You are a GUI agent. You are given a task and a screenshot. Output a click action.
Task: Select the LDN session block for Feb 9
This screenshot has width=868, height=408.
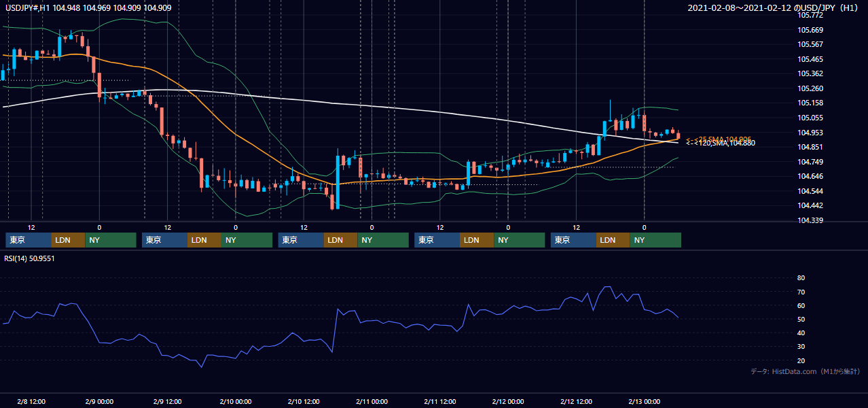pyautogui.click(x=205, y=240)
